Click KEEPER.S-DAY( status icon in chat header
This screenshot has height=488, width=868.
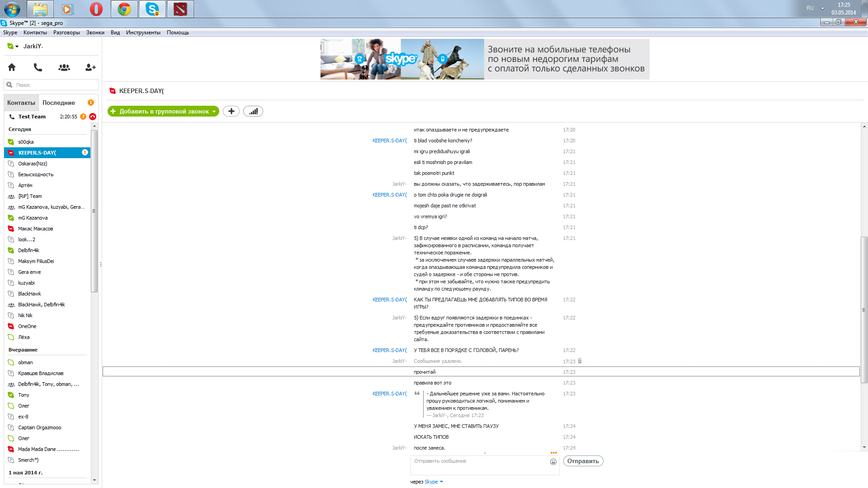click(x=113, y=91)
